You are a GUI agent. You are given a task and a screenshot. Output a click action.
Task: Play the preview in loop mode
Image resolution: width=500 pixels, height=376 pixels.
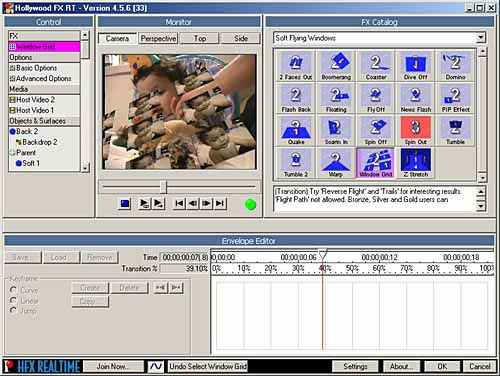click(x=144, y=203)
